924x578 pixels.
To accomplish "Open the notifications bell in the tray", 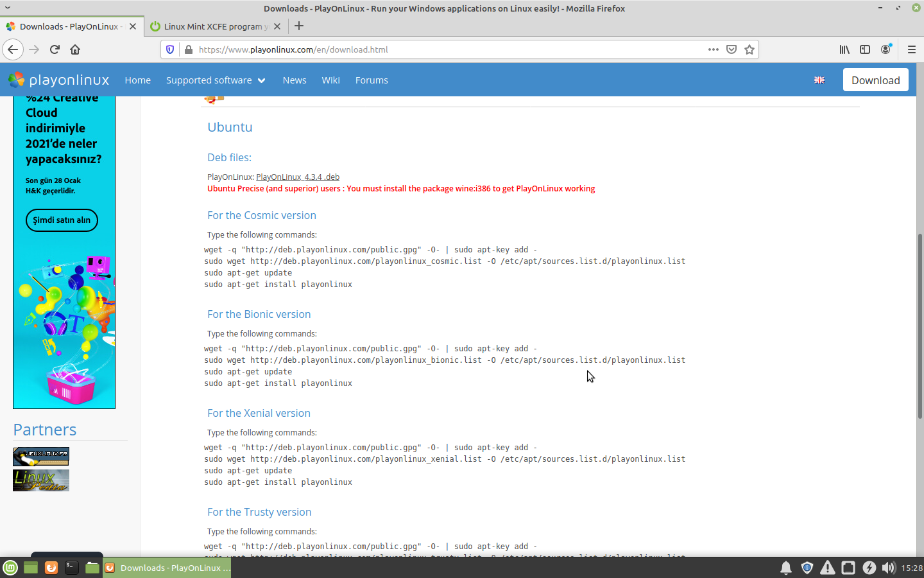I will (x=786, y=568).
